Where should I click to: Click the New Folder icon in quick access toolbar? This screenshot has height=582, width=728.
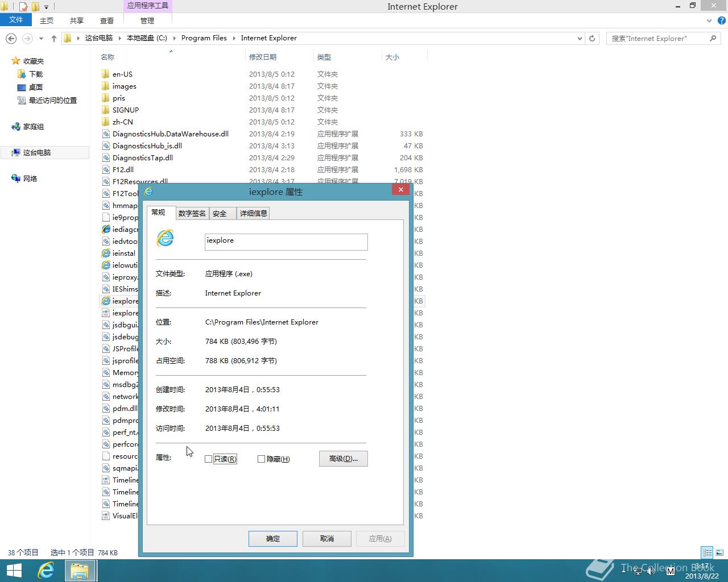click(x=35, y=7)
